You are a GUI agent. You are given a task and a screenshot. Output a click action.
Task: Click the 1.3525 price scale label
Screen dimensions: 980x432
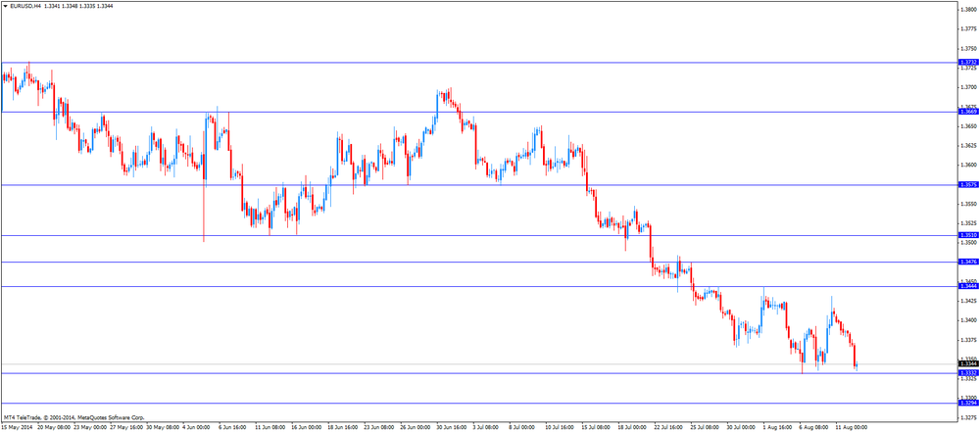point(969,223)
